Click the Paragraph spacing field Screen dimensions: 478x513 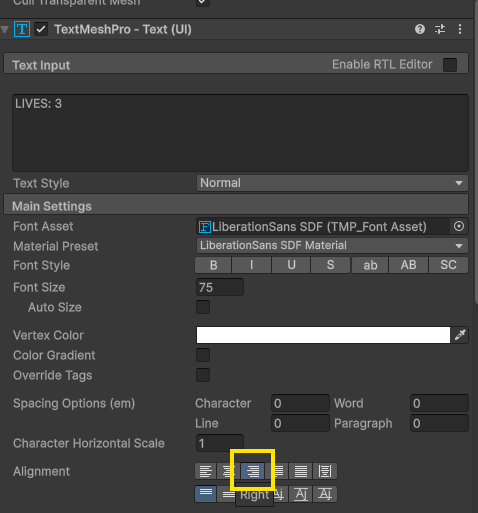(439, 423)
